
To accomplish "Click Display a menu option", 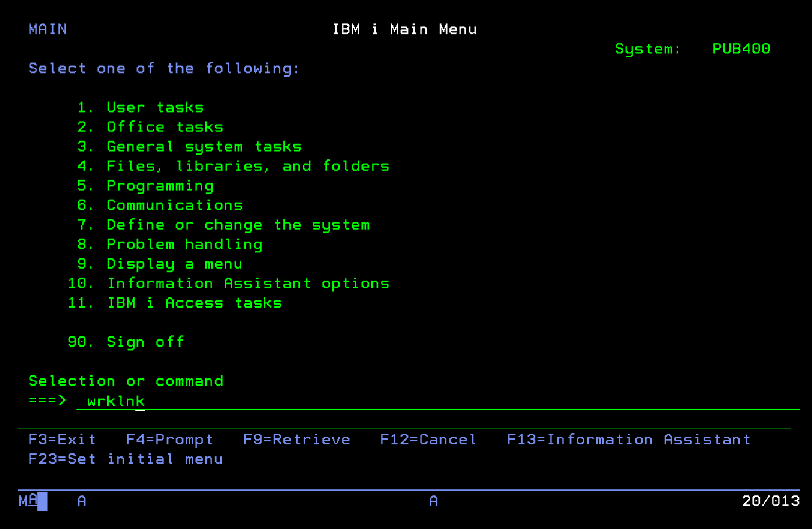I will click(x=174, y=264).
